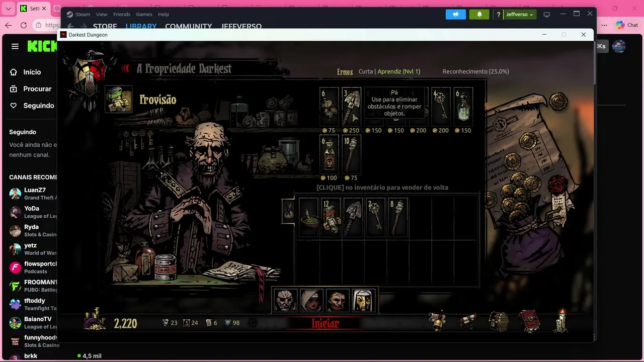
Task: Toggle Kick hamburger sidebar menu
Action: (x=15, y=46)
